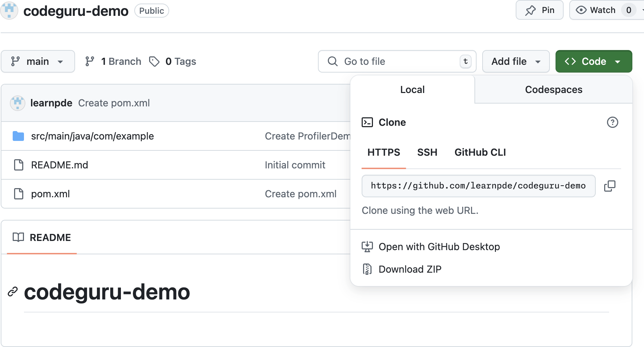Screen dimensions: 644x347
Task: Click the Public visibility badge
Action: [x=152, y=11]
